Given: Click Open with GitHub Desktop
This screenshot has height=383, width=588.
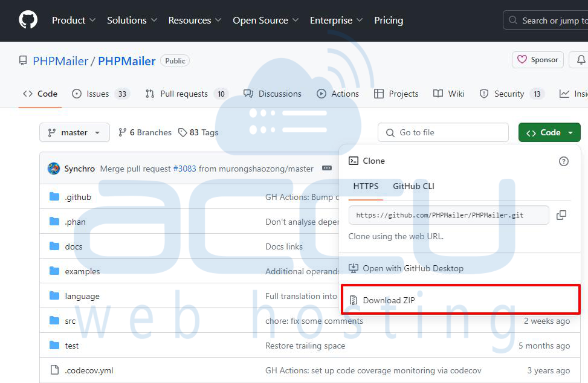Looking at the screenshot, I should pyautogui.click(x=406, y=268).
